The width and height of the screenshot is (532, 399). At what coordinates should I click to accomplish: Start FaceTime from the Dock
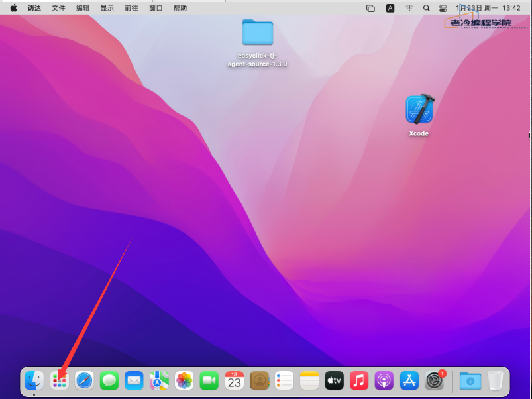pos(209,380)
